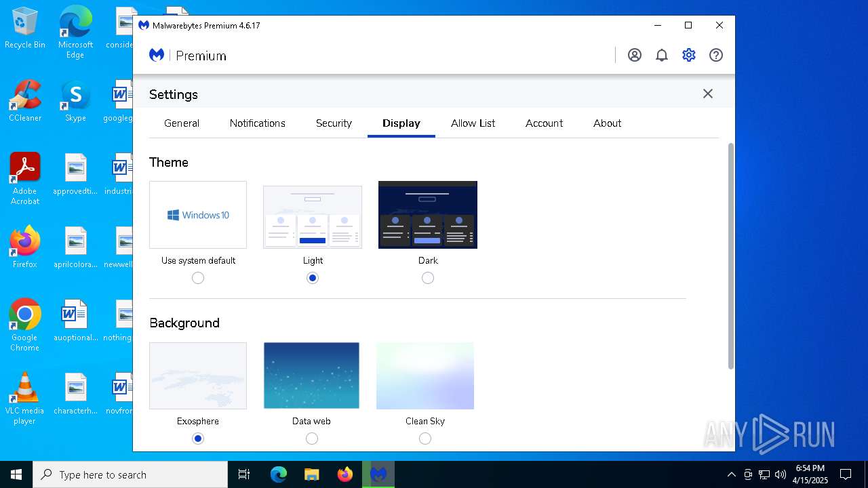Click the network icon in system tray
The height and width of the screenshot is (488, 868).
point(764,474)
